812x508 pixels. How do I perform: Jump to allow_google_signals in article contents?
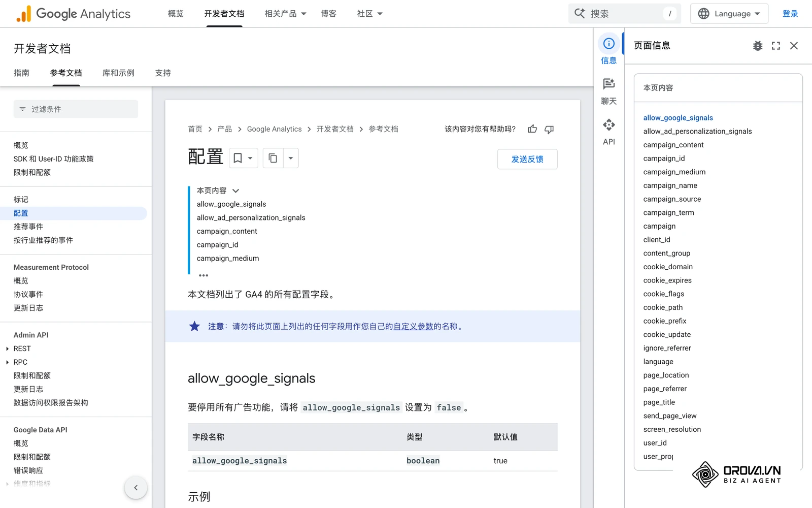[x=231, y=204]
